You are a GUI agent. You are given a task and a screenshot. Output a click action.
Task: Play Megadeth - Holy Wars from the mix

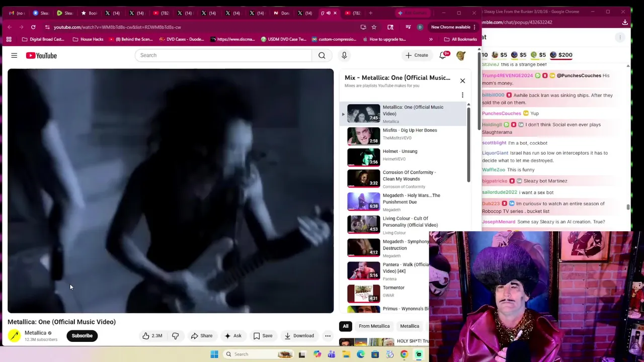tap(403, 202)
